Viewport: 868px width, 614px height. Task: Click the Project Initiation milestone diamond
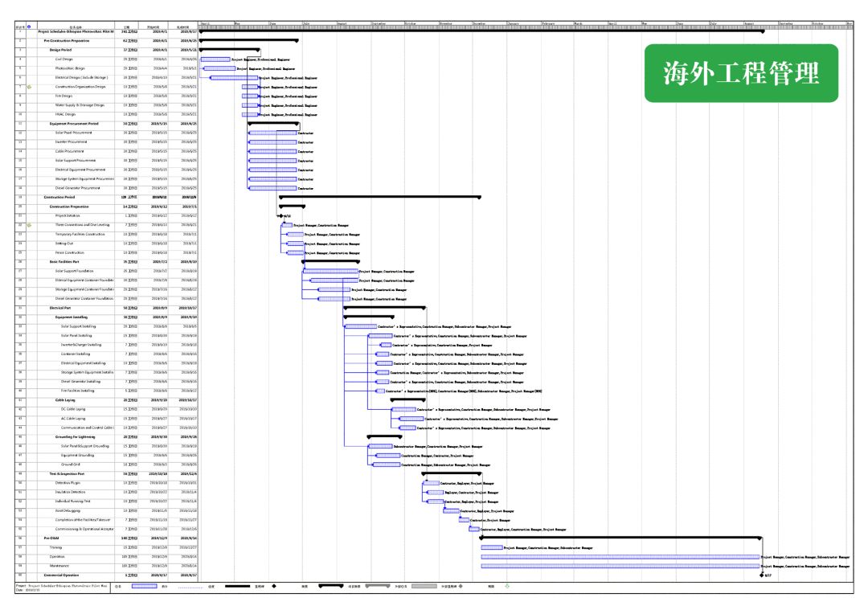(x=280, y=216)
